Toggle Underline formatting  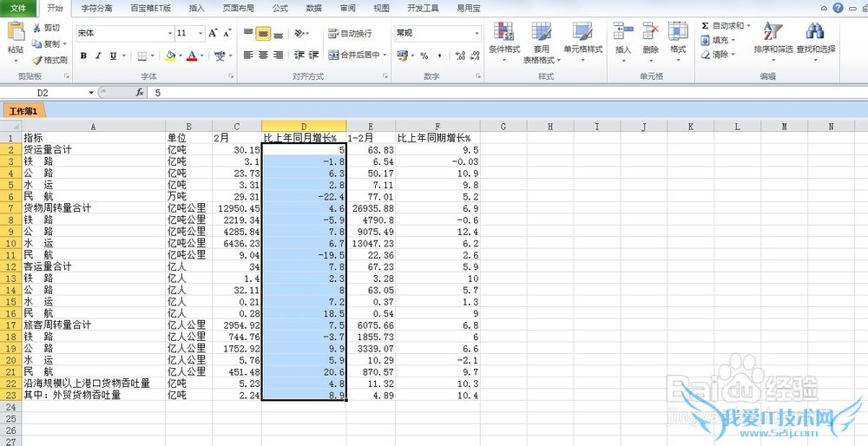pyautogui.click(x=113, y=56)
